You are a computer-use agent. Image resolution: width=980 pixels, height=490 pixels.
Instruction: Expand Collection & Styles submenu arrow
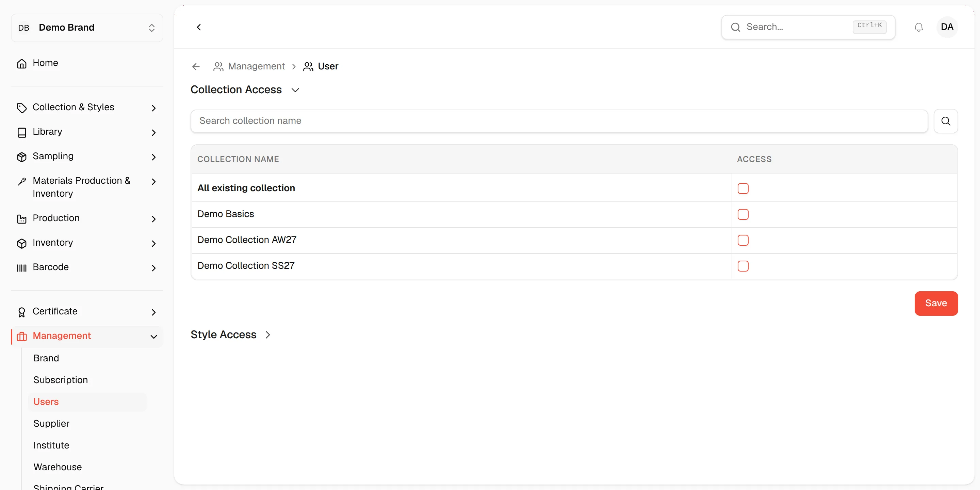click(154, 108)
